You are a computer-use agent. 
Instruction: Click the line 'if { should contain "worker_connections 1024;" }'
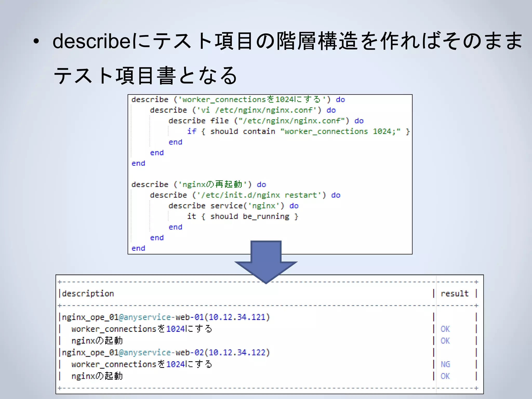(298, 131)
